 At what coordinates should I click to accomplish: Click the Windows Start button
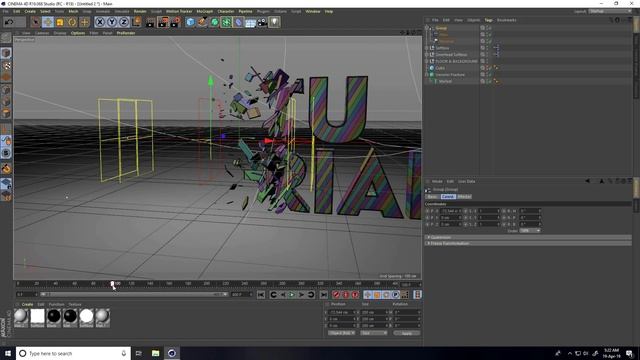pos(8,353)
